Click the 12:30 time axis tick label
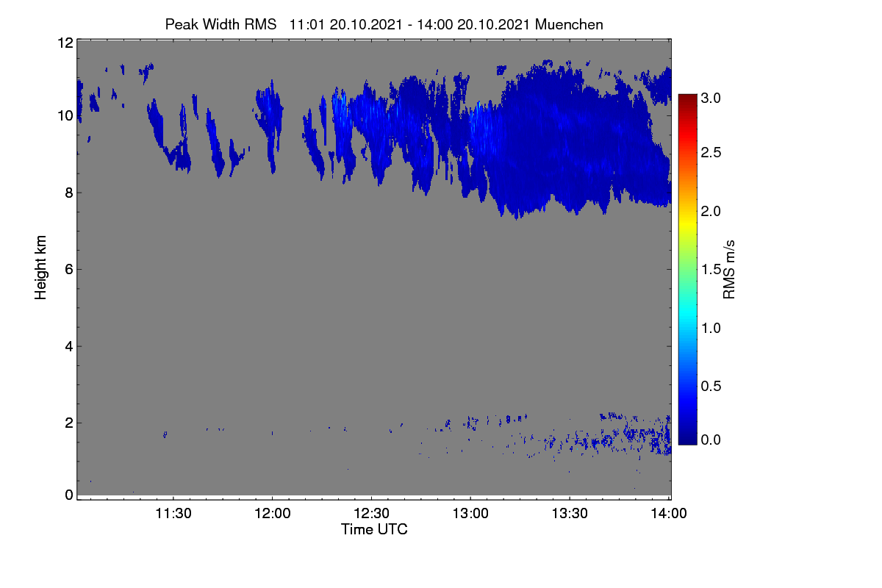Viewport: 882px width, 588px height. [371, 514]
